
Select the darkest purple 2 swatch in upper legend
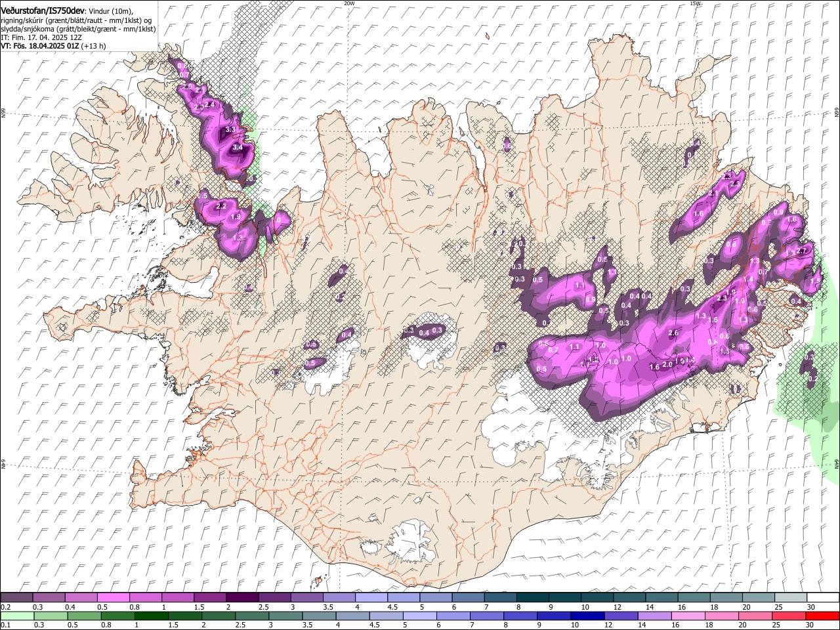[x=242, y=598]
